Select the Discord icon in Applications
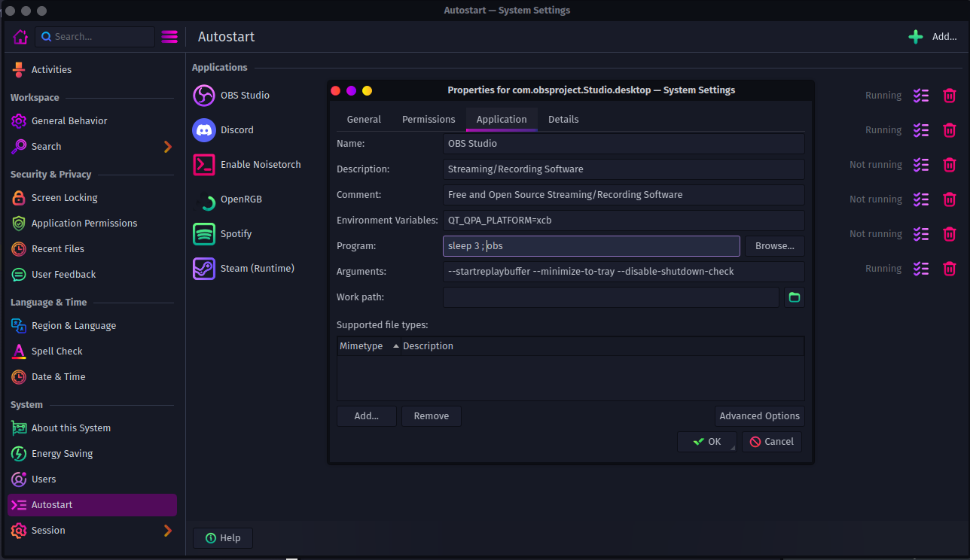Image resolution: width=970 pixels, height=560 pixels. (x=204, y=130)
